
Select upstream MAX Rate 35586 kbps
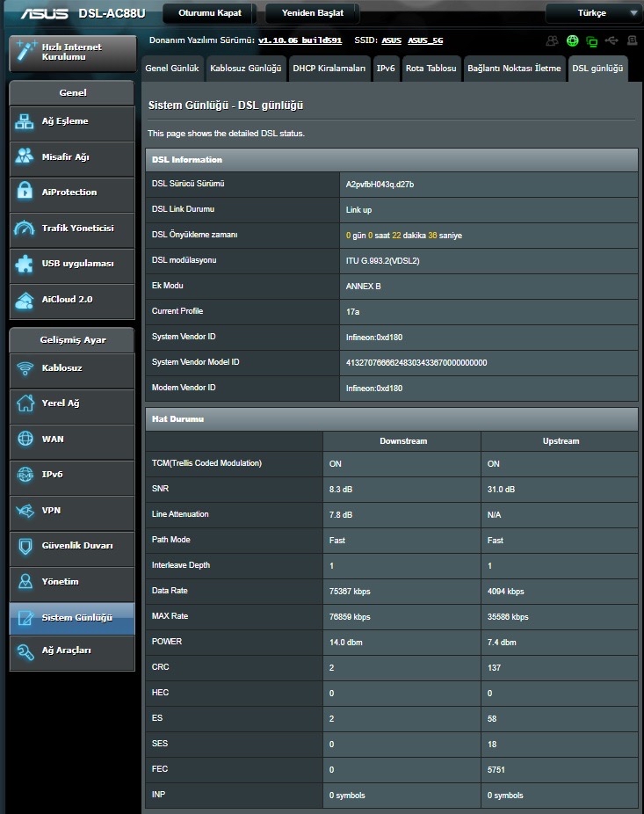pos(508,617)
